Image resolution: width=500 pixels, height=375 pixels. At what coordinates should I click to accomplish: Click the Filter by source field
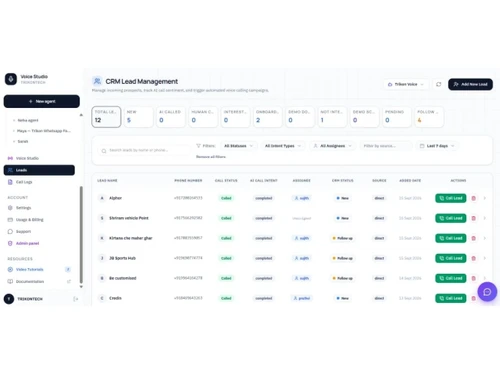point(386,146)
